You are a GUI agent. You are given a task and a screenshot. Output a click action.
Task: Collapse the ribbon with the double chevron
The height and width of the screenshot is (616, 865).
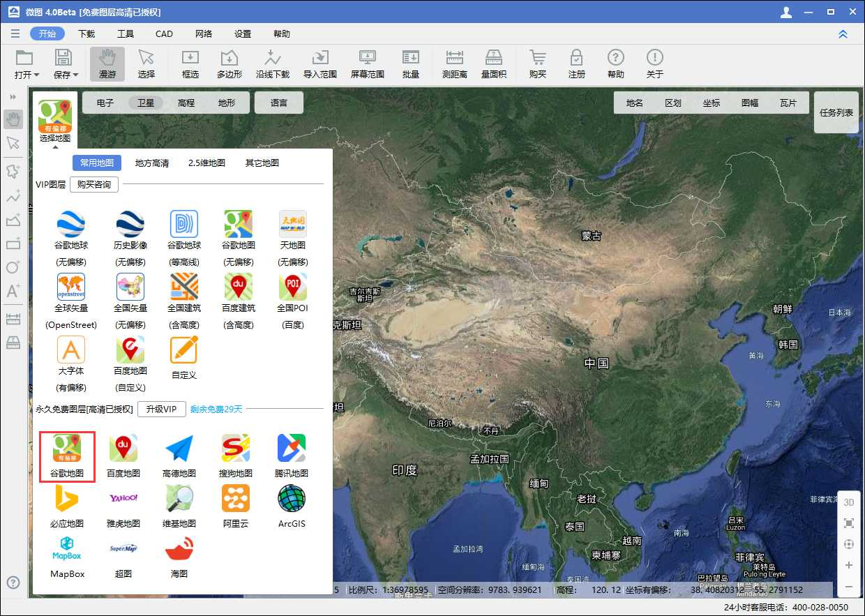(843, 33)
